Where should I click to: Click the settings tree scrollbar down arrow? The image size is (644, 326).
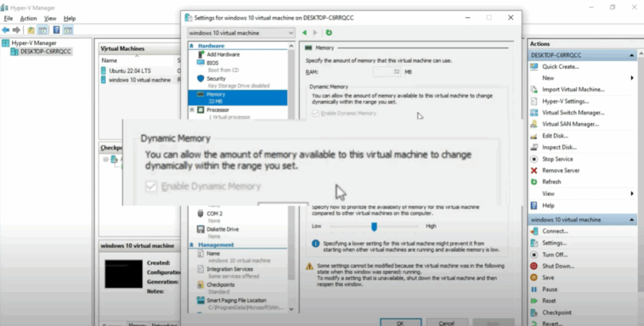pyautogui.click(x=291, y=309)
